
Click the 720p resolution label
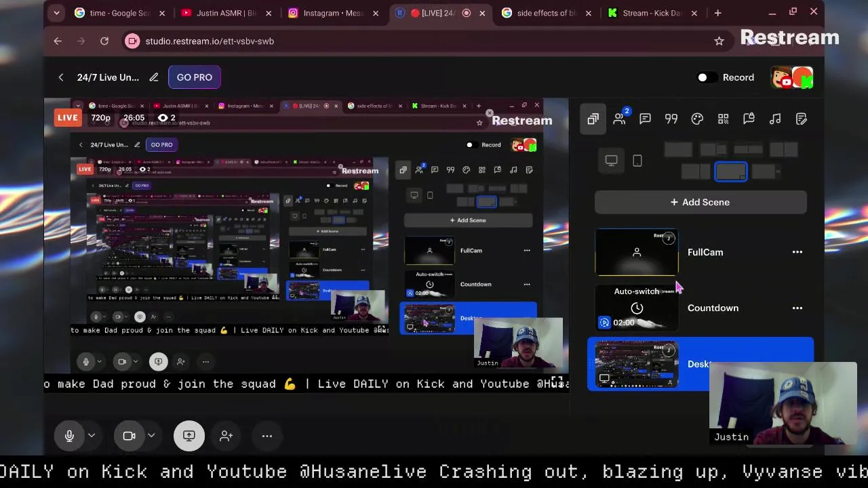101,117
